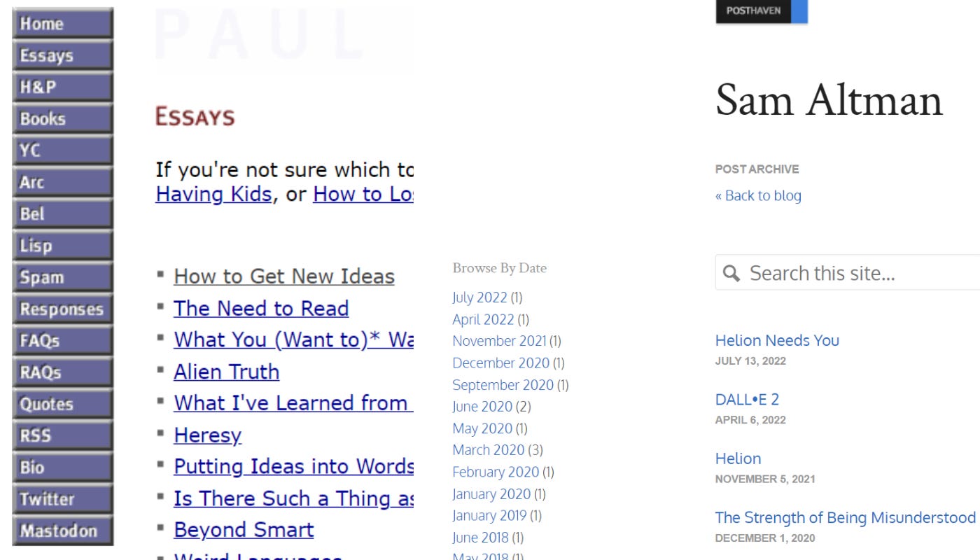Browse posts from June 2018
This screenshot has height=560, width=980.
[479, 538]
